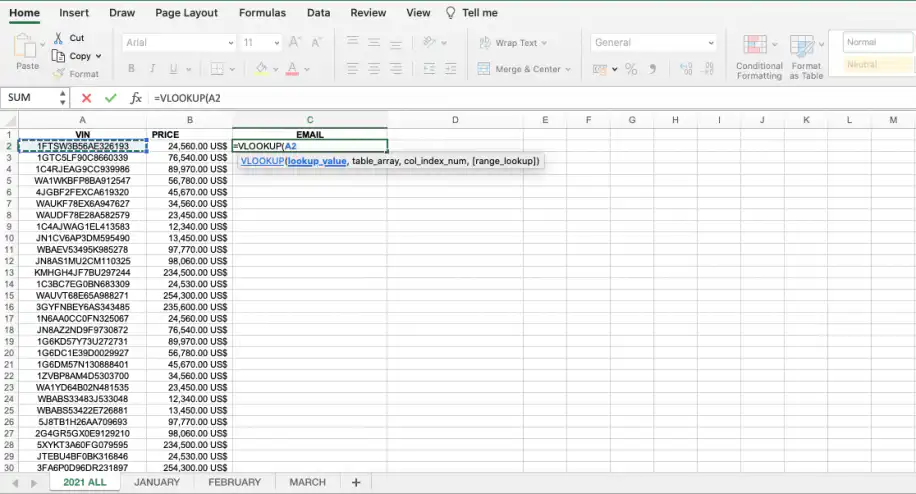Viewport: 916px width, 494px height.
Task: Click the Tell me search box
Action: [x=472, y=13]
